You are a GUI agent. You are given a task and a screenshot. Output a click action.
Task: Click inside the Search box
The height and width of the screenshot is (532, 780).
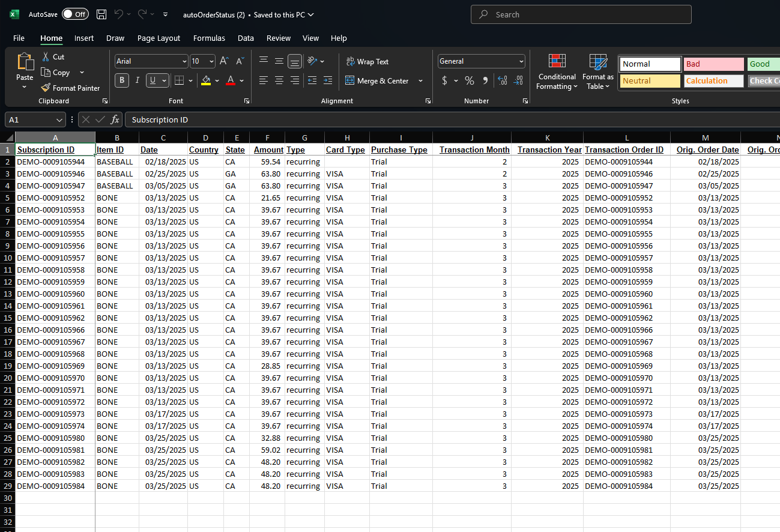click(581, 14)
